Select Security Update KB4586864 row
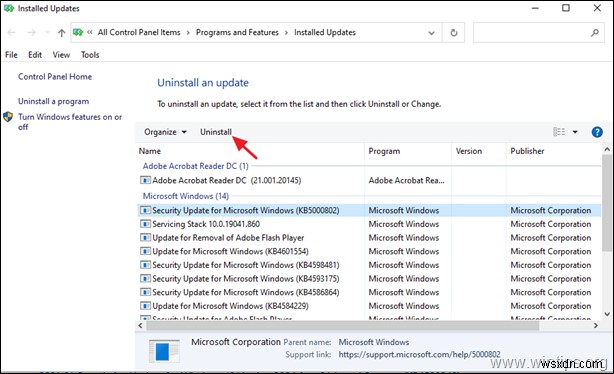The image size is (614, 374). coord(369,293)
